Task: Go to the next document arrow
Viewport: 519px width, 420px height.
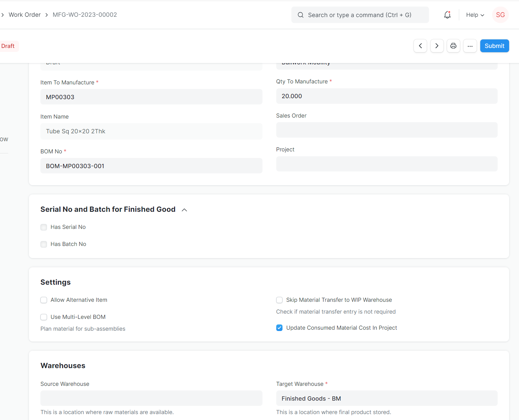Action: click(x=437, y=46)
